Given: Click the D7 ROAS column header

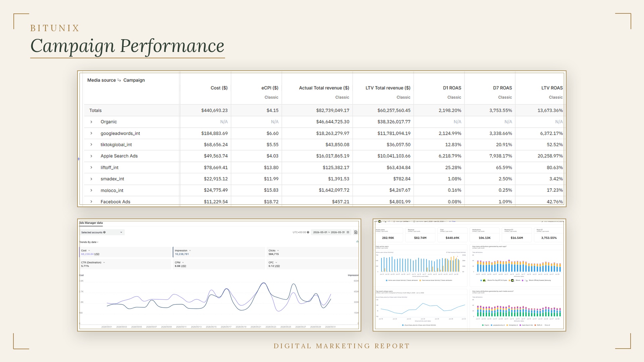Looking at the screenshot, I should coord(502,88).
